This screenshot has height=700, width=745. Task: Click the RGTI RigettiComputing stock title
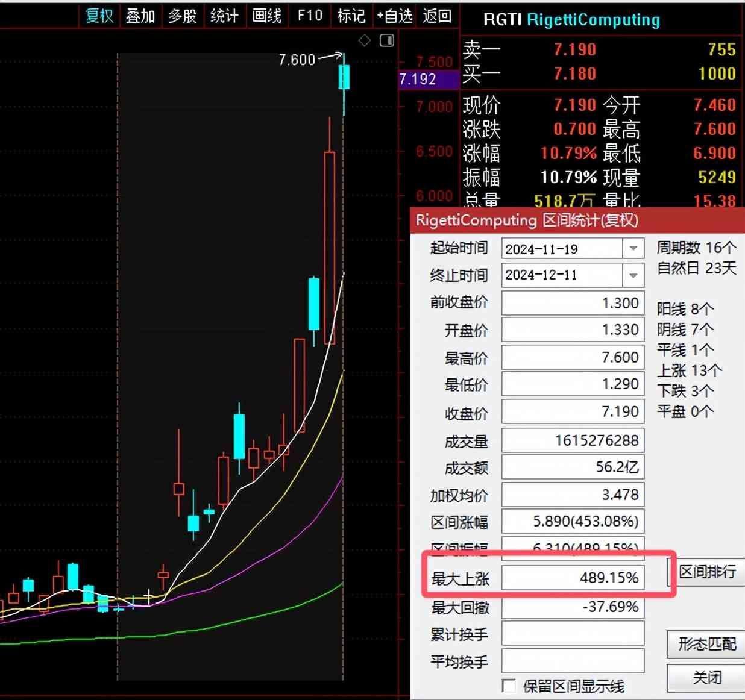[571, 20]
